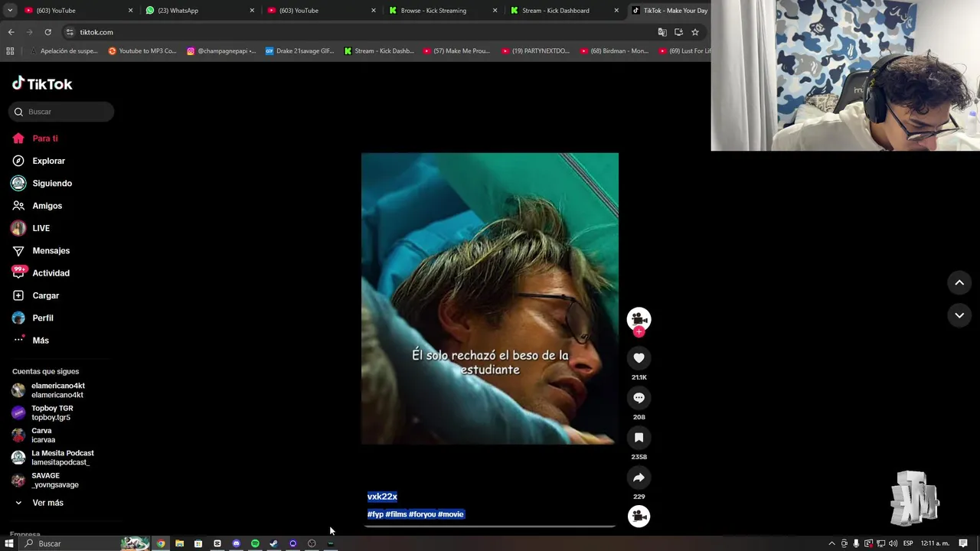Open Mensajes in the sidebar

pos(51,250)
